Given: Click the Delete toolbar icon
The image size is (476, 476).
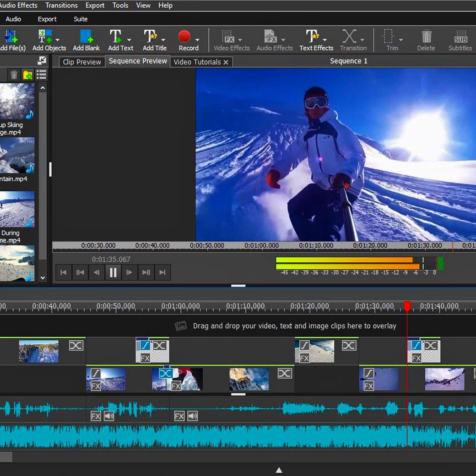Looking at the screenshot, I should coord(426,37).
